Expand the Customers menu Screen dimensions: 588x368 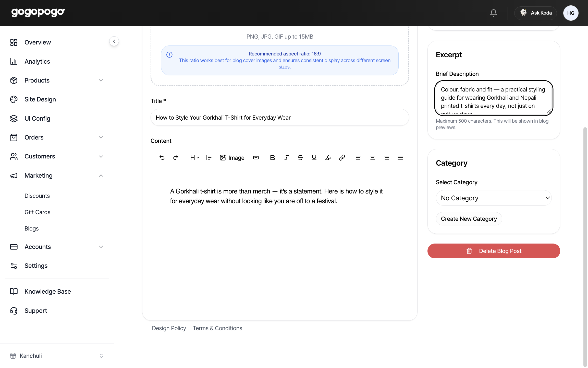pyautogui.click(x=57, y=156)
